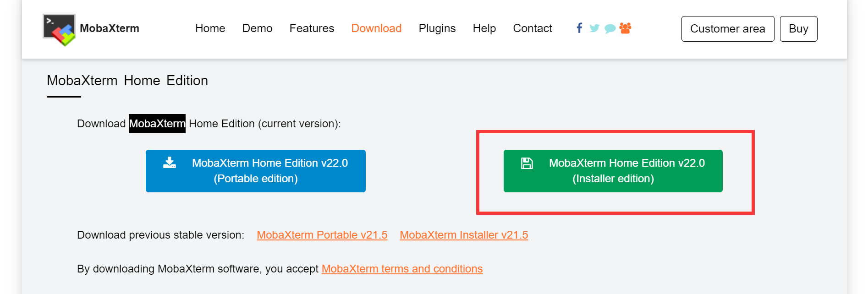
Task: Go to the Demo page
Action: (x=257, y=28)
